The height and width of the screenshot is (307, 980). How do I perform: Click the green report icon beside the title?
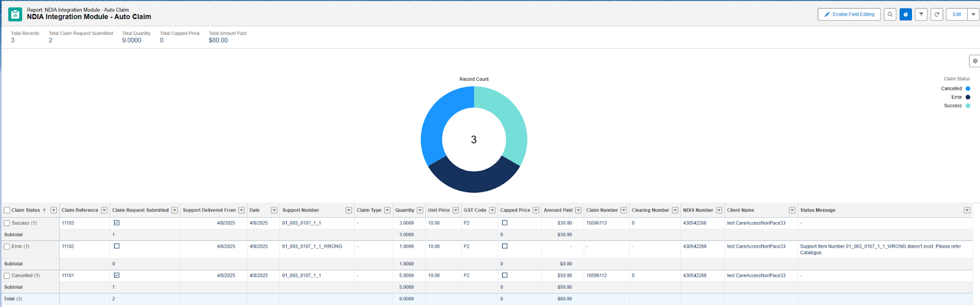click(x=15, y=14)
